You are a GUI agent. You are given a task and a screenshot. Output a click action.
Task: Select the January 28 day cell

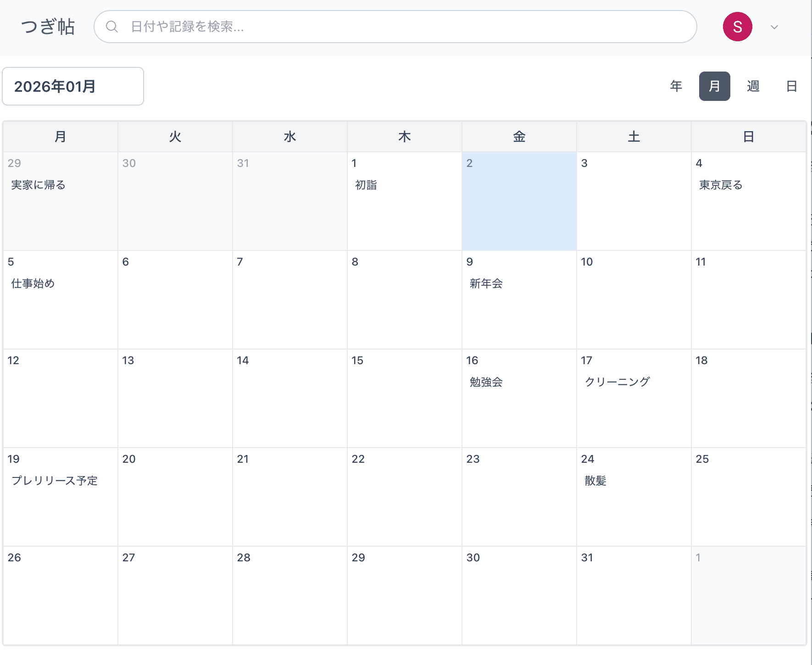[x=289, y=595]
